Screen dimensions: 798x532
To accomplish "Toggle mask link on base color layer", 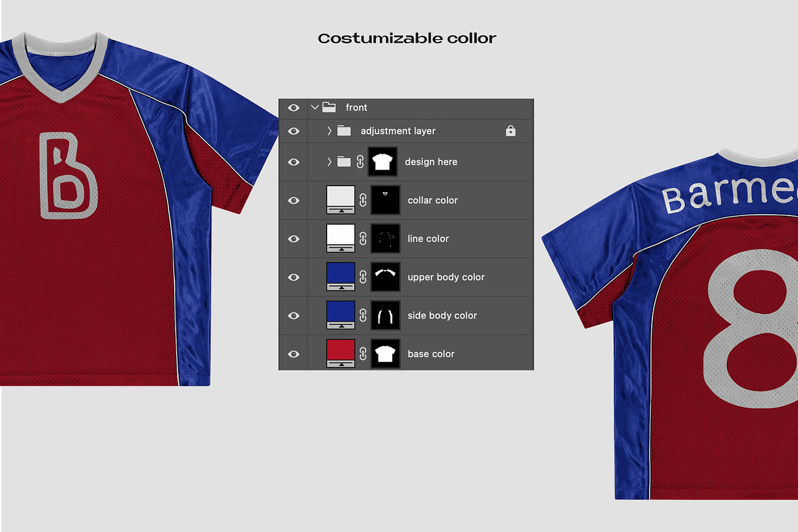I will (x=363, y=354).
